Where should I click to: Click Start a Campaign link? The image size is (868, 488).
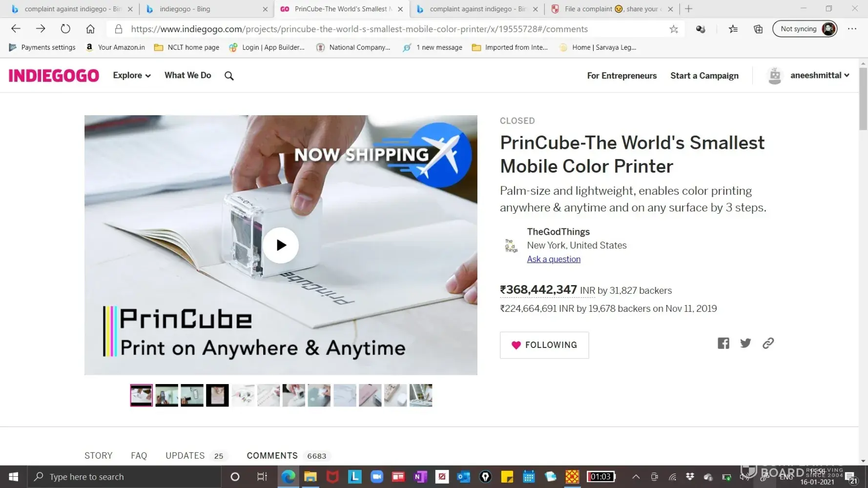pyautogui.click(x=704, y=76)
